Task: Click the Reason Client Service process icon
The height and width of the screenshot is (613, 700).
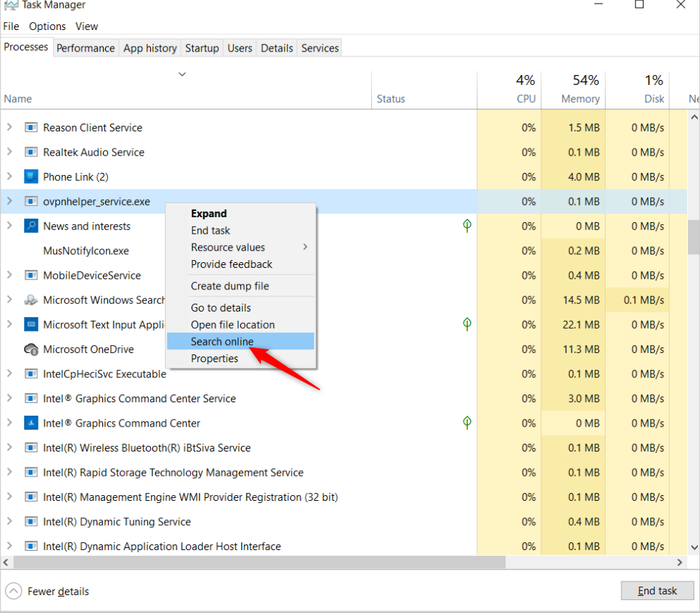Action: point(31,128)
